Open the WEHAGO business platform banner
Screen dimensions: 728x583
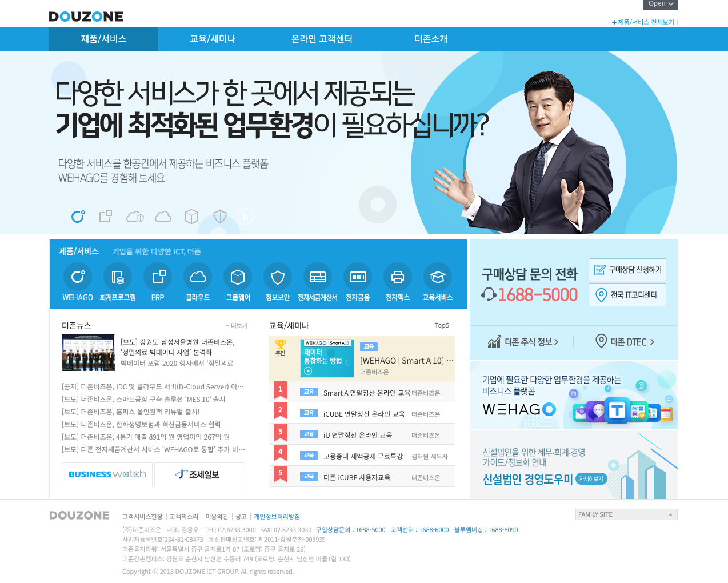click(574, 396)
